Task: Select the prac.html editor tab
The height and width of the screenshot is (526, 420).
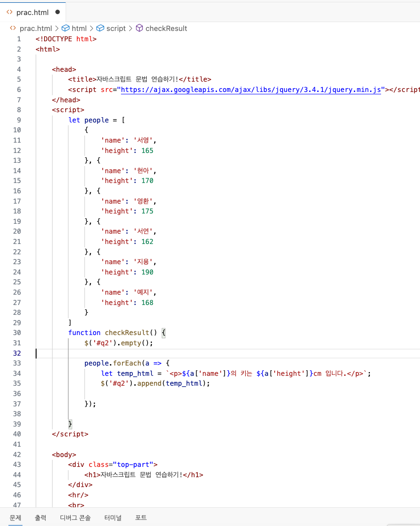Action: [x=33, y=12]
